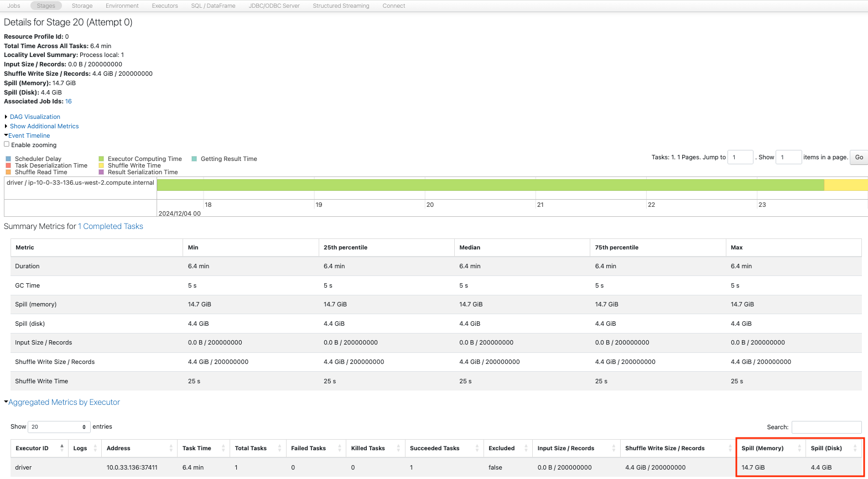
Task: Open the SQL / DataFrame tab
Action: pos(213,6)
